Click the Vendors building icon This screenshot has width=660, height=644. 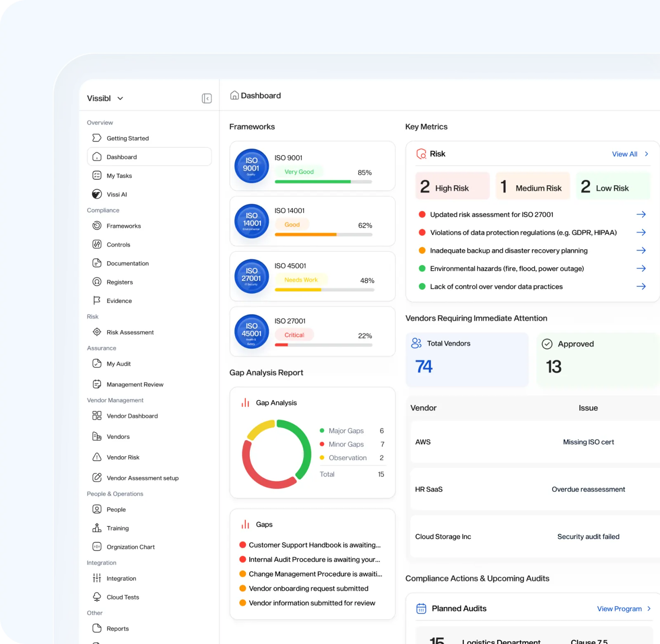(97, 436)
